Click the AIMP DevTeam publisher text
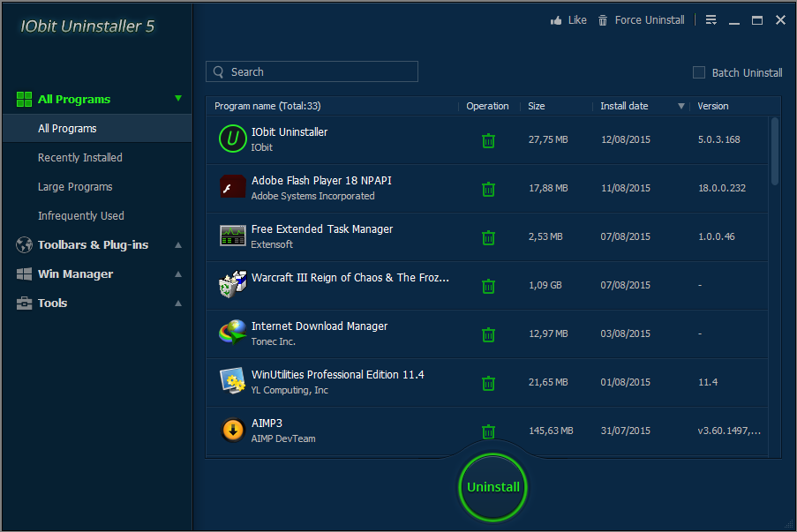Image resolution: width=797 pixels, height=532 pixels. [x=283, y=438]
